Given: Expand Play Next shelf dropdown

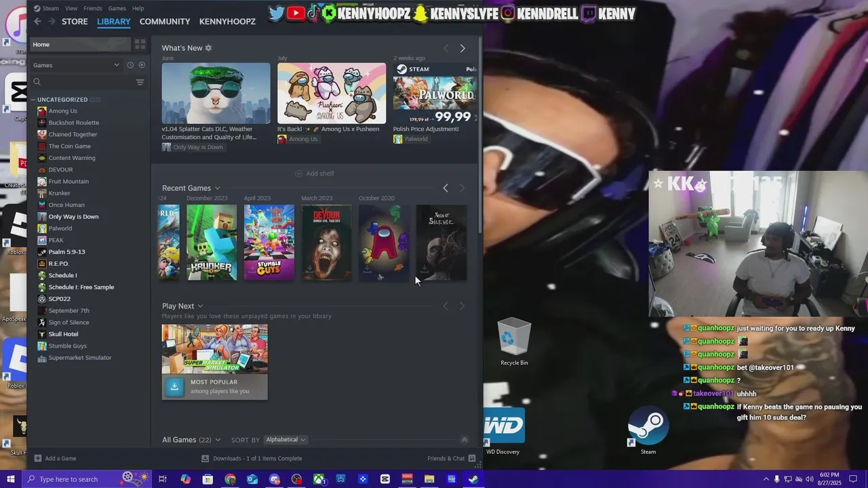Looking at the screenshot, I should 200,306.
